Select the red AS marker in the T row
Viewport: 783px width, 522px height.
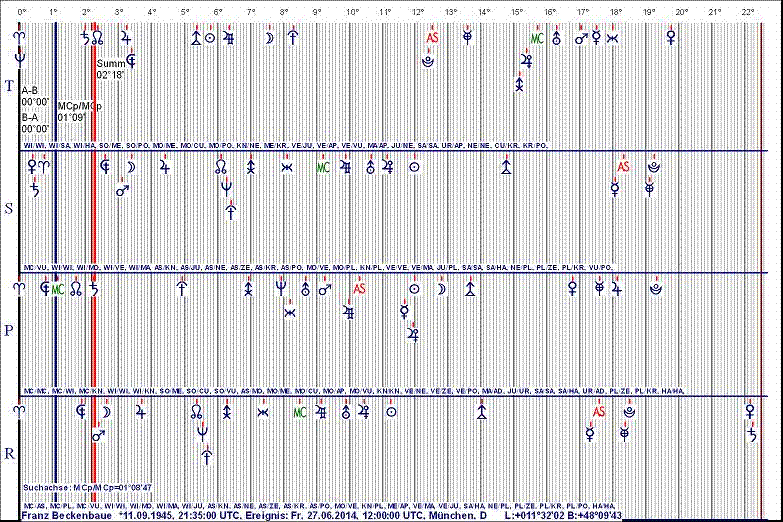coord(432,38)
